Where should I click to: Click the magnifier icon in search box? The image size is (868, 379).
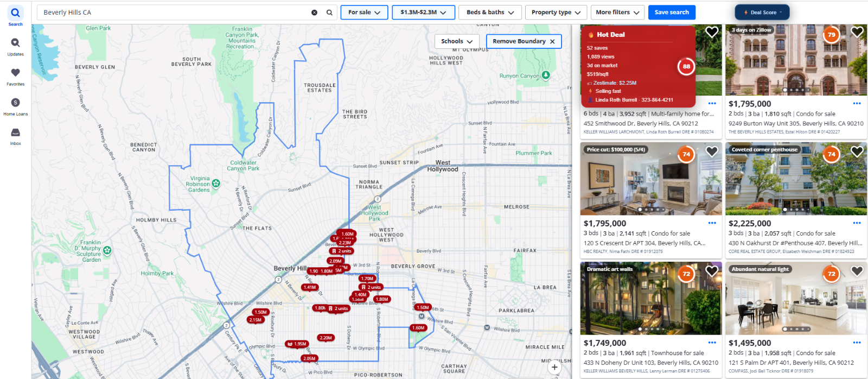329,12
